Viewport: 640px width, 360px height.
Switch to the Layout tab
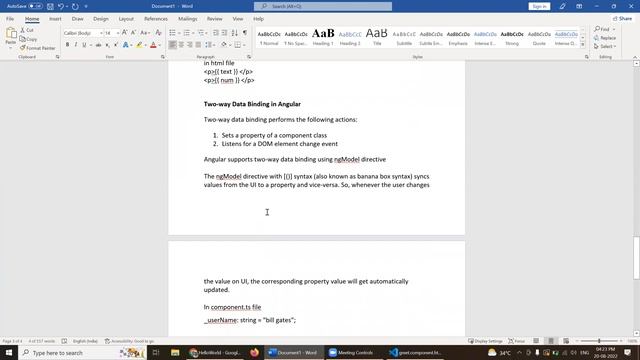pyautogui.click(x=126, y=19)
